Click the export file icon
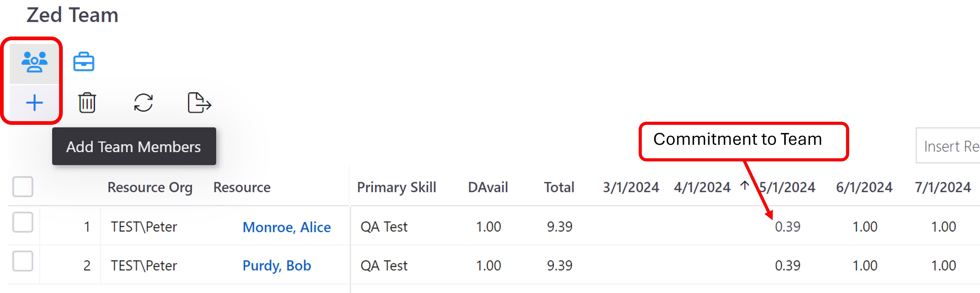Viewport: 980px width, 293px height. coord(199,103)
